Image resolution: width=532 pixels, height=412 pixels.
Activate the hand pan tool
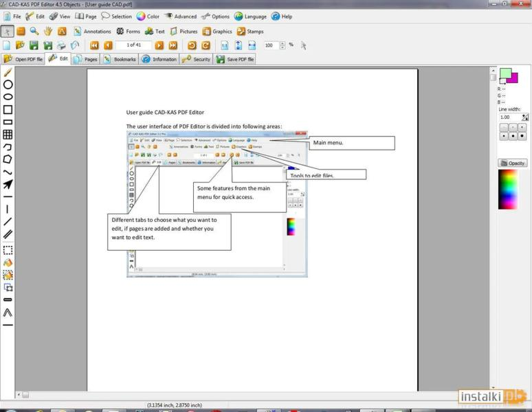point(48,31)
